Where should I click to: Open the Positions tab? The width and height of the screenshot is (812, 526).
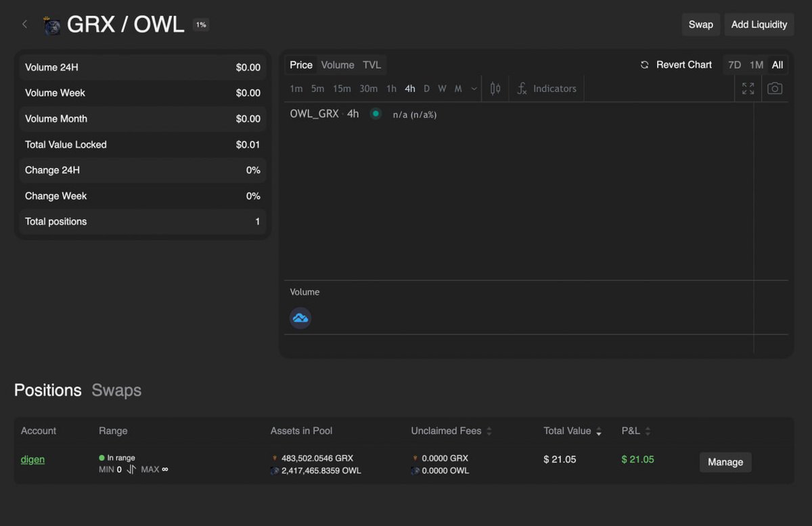point(48,390)
